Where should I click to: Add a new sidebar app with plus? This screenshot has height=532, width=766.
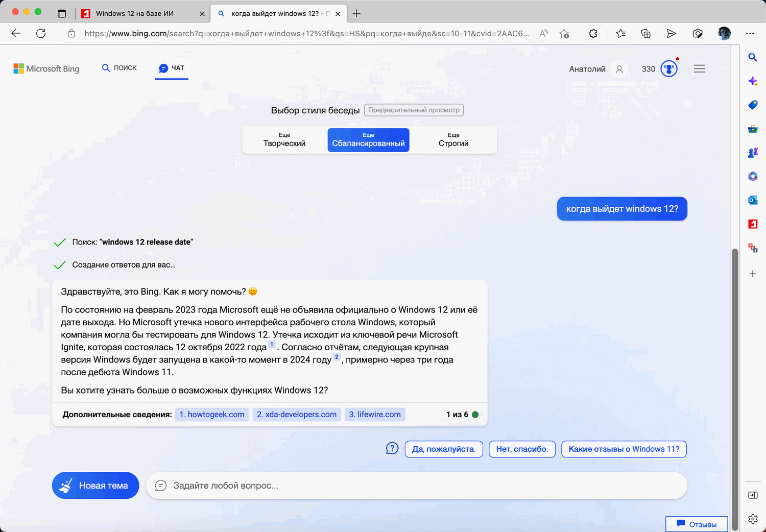pyautogui.click(x=753, y=274)
